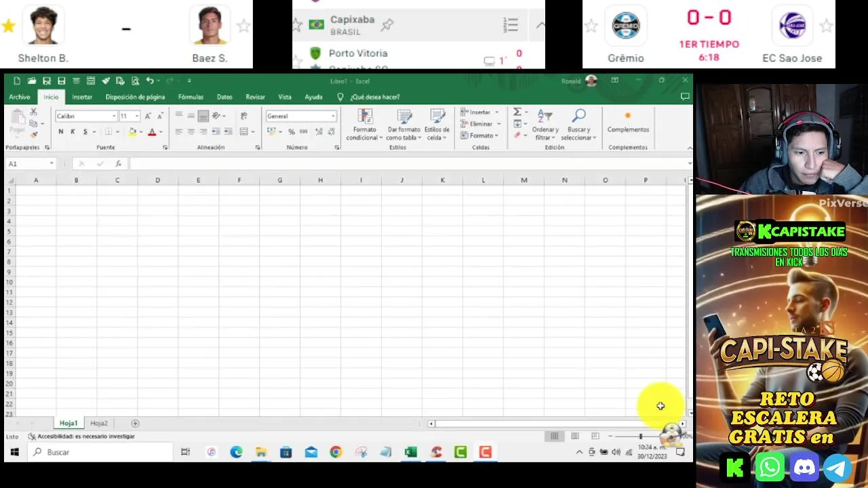868x488 pixels.
Task: Click the New workbook icon in quick access toolbar
Action: (17, 81)
